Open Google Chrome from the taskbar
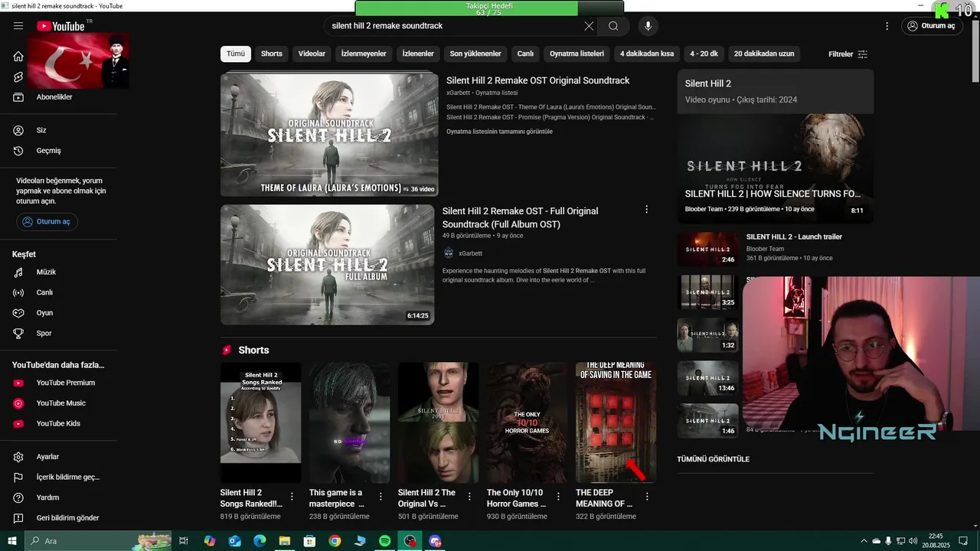Viewport: 980px width, 551px height. (335, 541)
